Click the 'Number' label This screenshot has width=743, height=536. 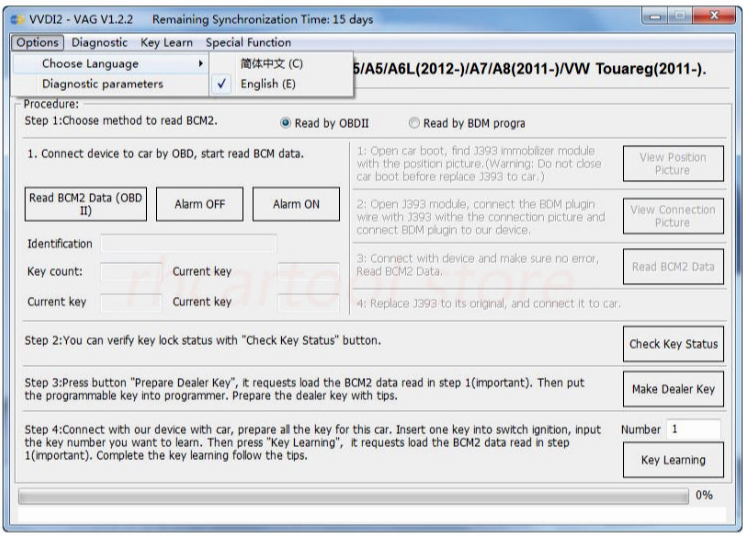[x=641, y=429]
